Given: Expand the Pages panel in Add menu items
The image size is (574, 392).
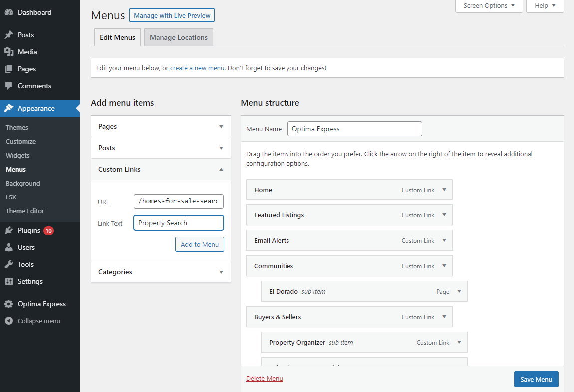Looking at the screenshot, I should point(221,127).
